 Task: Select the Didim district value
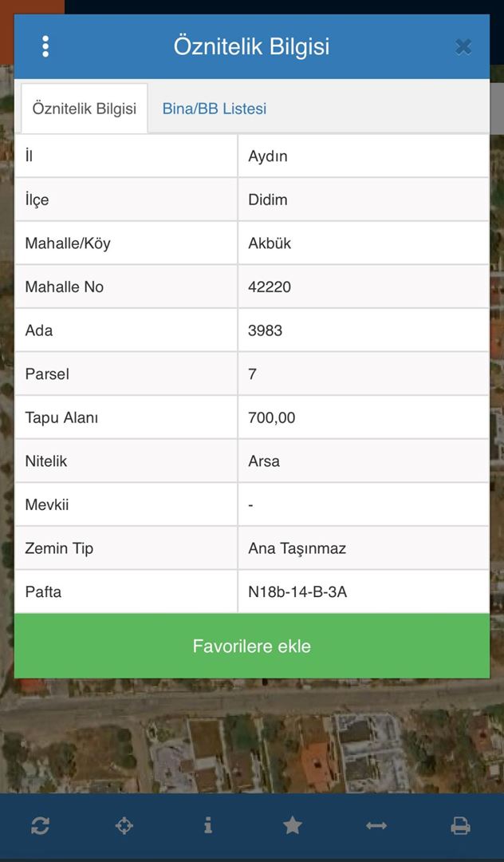[x=268, y=200]
